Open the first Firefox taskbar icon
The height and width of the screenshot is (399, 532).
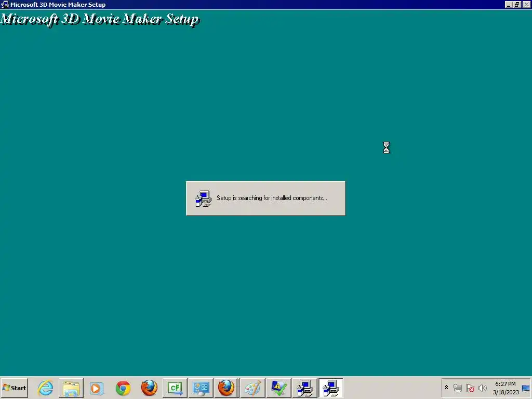[x=149, y=388]
